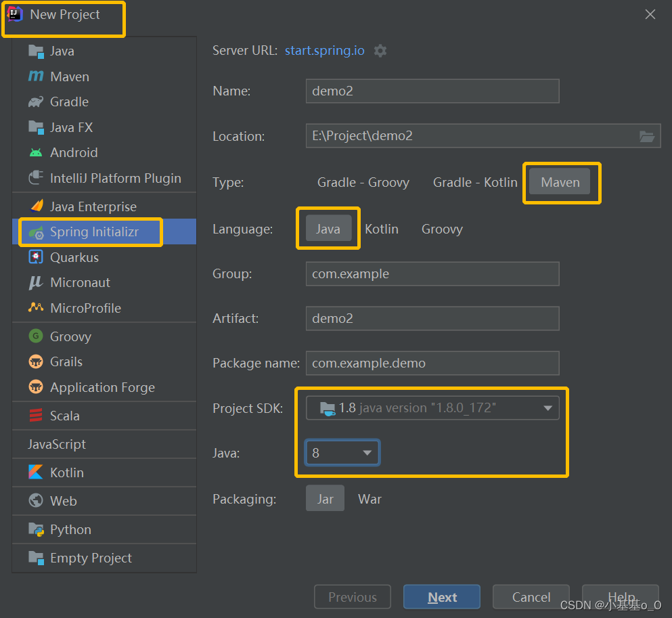Click the red Scala icon
Screen dimensions: 672x618
click(36, 416)
